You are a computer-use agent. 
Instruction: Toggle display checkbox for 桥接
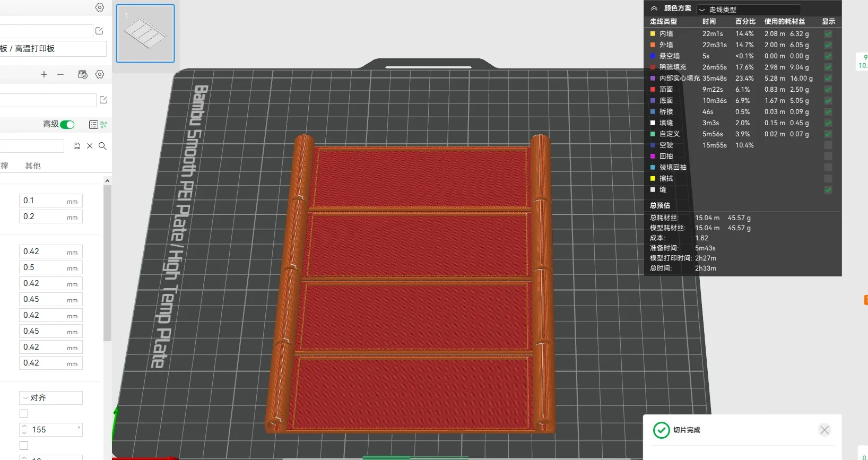(828, 112)
